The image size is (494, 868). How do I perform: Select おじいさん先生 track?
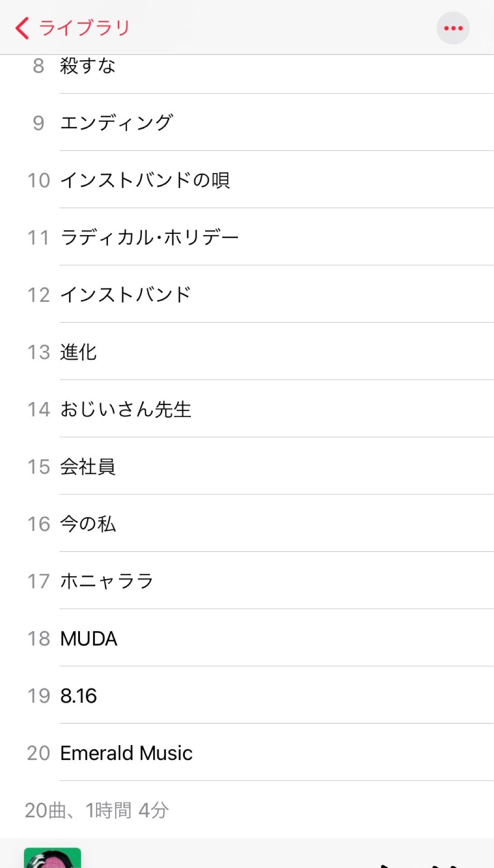(x=126, y=410)
